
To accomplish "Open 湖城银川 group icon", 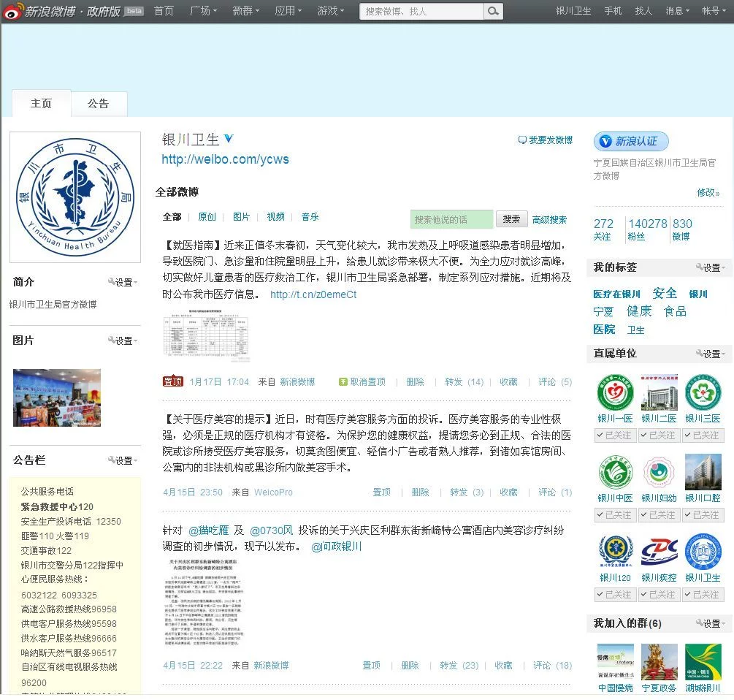I will point(703,662).
